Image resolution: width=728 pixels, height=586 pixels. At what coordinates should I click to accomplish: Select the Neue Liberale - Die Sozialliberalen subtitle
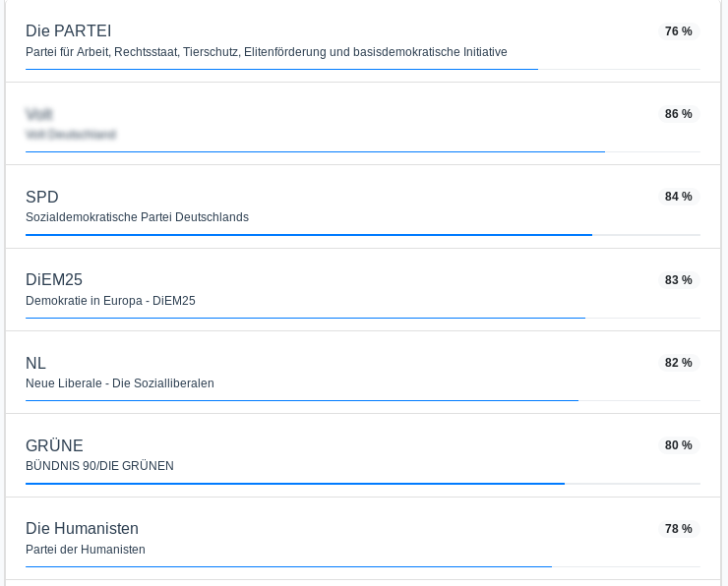click(x=120, y=383)
